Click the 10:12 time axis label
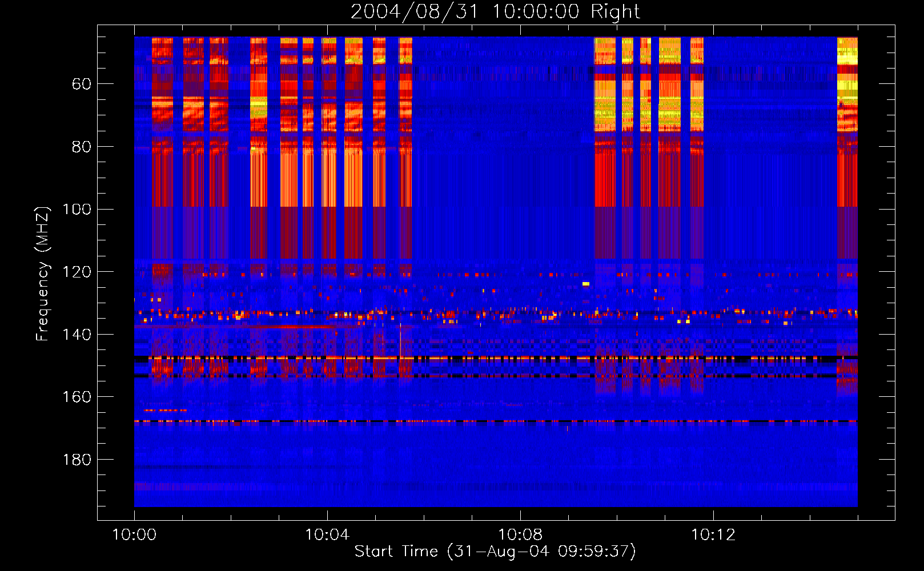The width and height of the screenshot is (924, 571). (x=713, y=535)
